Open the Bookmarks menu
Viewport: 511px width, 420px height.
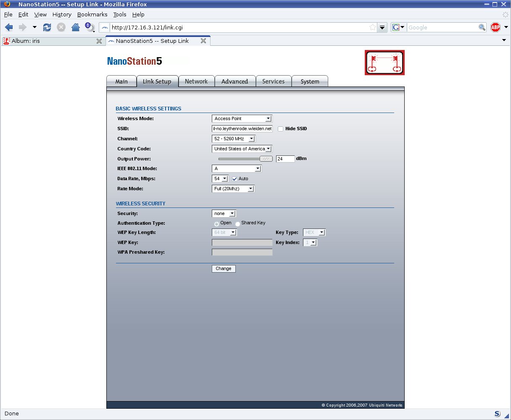[x=92, y=14]
